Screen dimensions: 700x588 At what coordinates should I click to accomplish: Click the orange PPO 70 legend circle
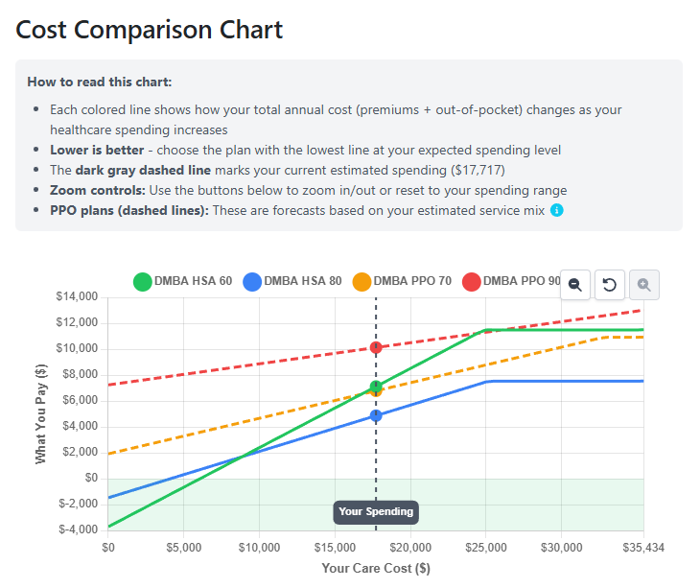pyautogui.click(x=362, y=282)
